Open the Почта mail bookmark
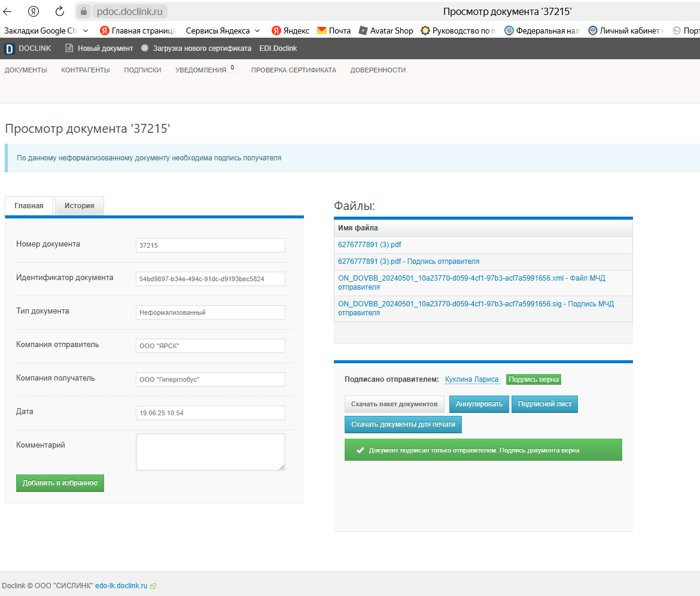700x596 pixels. [333, 31]
